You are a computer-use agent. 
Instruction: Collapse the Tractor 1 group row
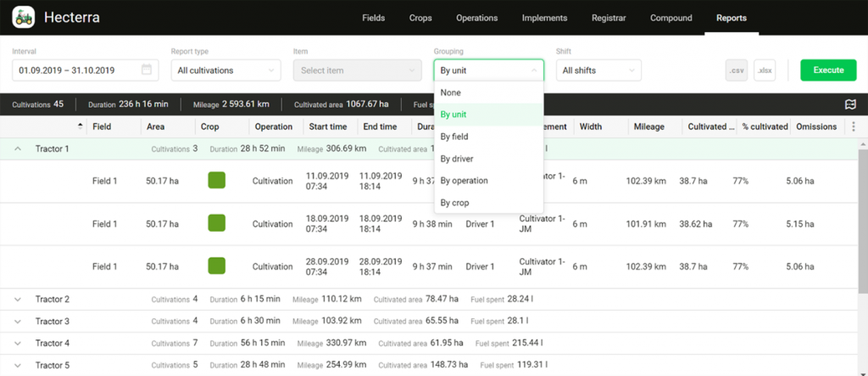[18, 149]
